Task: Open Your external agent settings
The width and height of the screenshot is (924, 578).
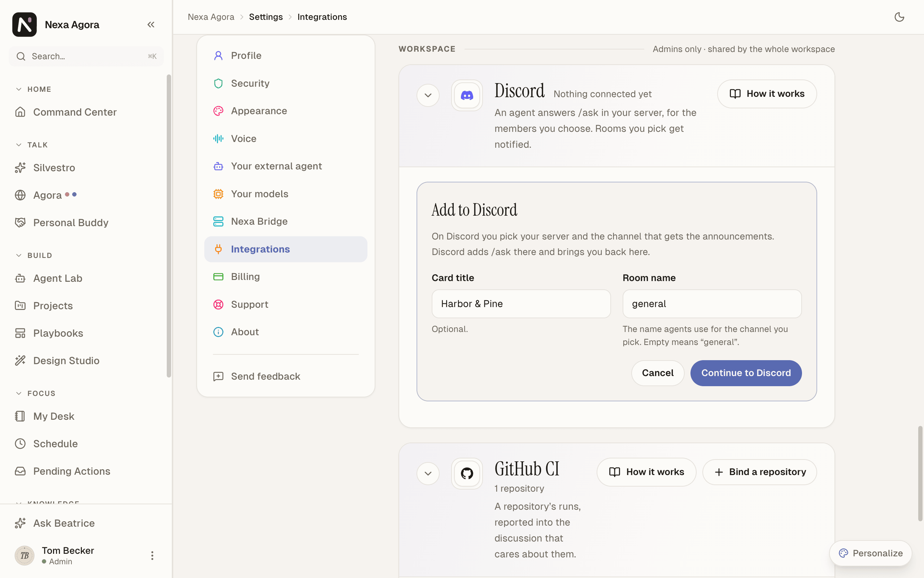Action: click(x=286, y=166)
